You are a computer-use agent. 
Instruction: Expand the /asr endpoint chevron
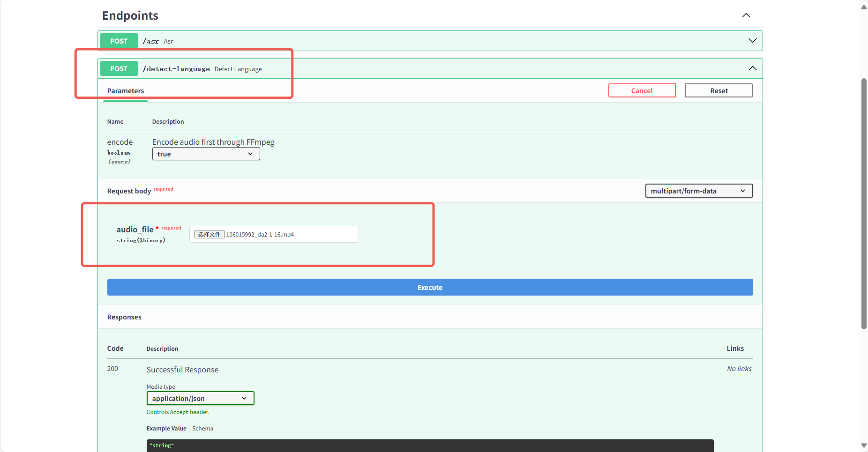752,41
